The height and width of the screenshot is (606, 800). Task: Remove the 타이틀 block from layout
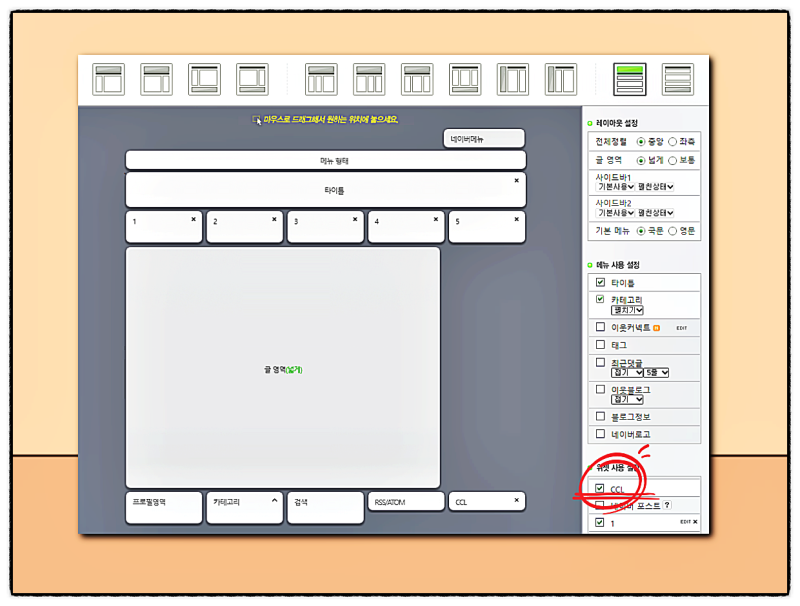click(x=516, y=181)
